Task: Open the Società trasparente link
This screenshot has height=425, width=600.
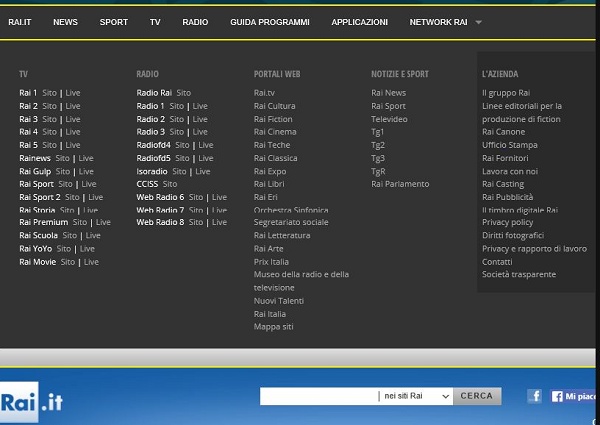Action: click(518, 275)
